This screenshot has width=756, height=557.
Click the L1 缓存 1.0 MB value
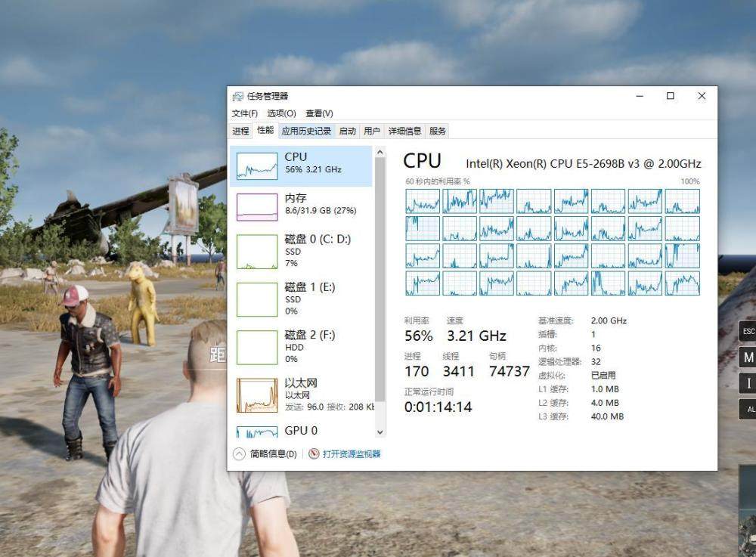[x=605, y=389]
